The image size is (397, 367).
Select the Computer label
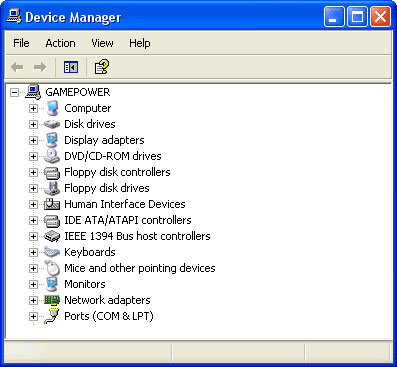88,108
